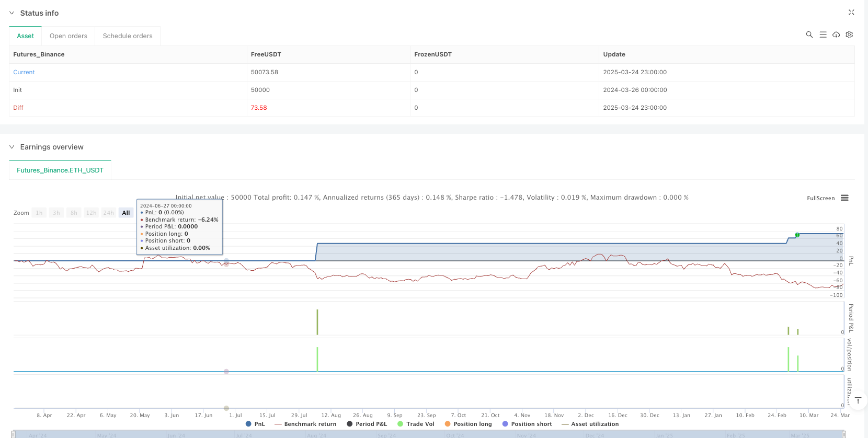This screenshot has width=868, height=438.
Task: Set chart zoom to 8h
Action: [74, 213]
